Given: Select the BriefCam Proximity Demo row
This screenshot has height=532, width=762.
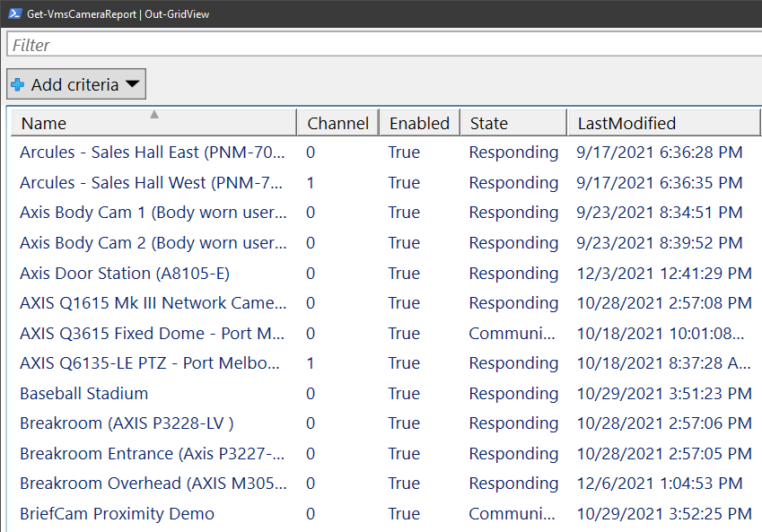Looking at the screenshot, I should pos(386,514).
